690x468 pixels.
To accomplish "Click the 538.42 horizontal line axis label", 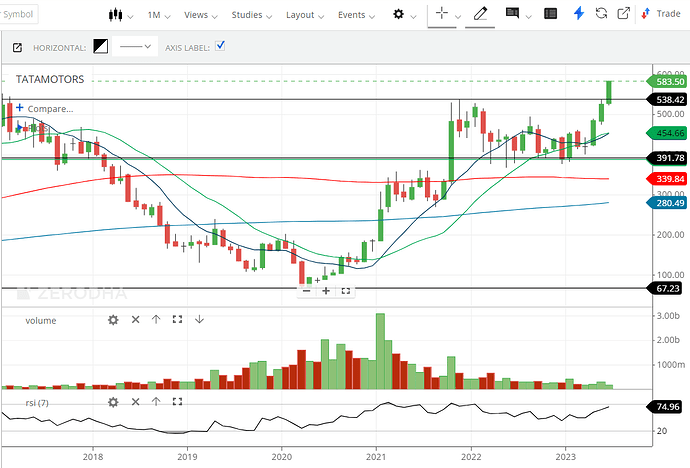I will point(667,99).
